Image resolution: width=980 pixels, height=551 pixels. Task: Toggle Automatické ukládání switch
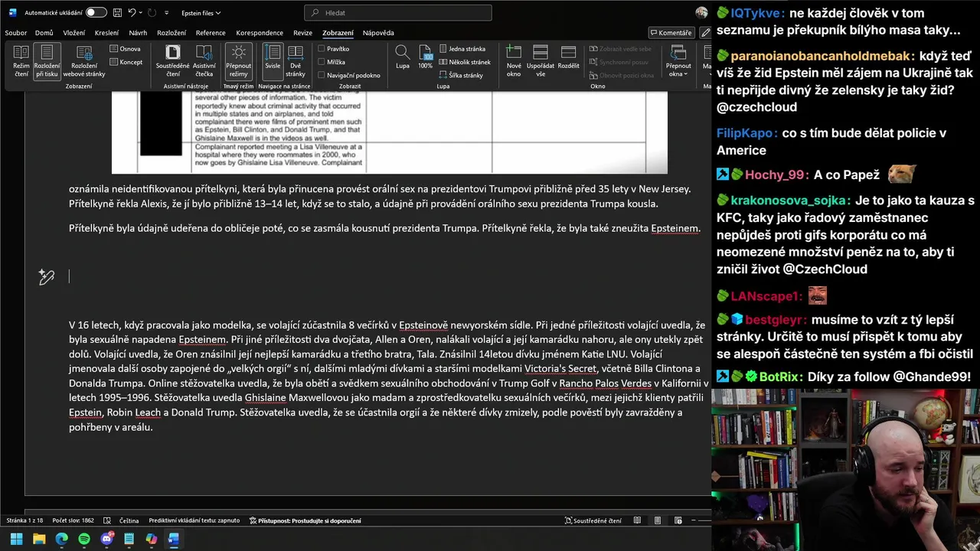(96, 13)
